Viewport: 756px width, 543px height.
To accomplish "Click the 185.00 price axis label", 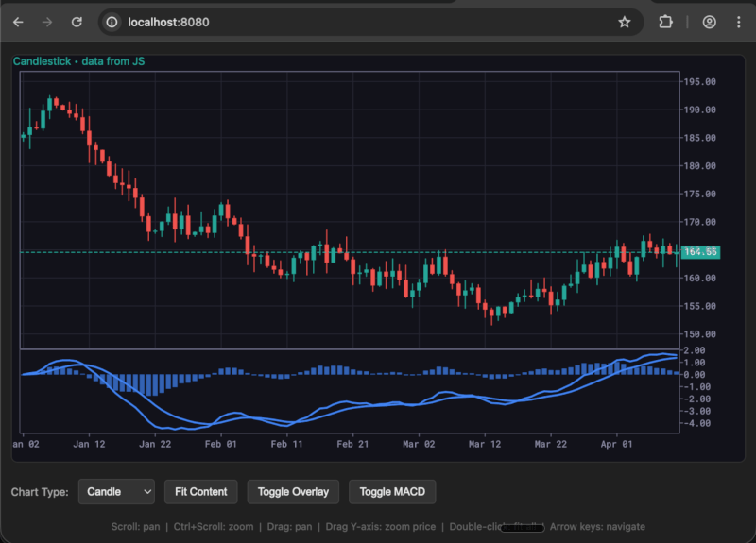I will pos(700,138).
